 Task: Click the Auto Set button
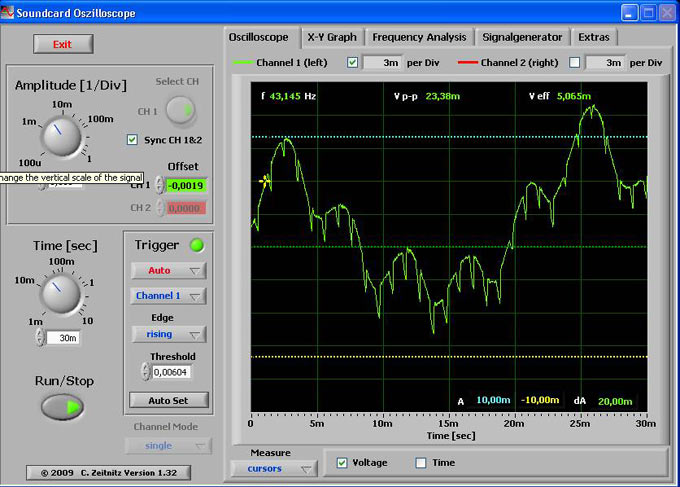coord(169,400)
